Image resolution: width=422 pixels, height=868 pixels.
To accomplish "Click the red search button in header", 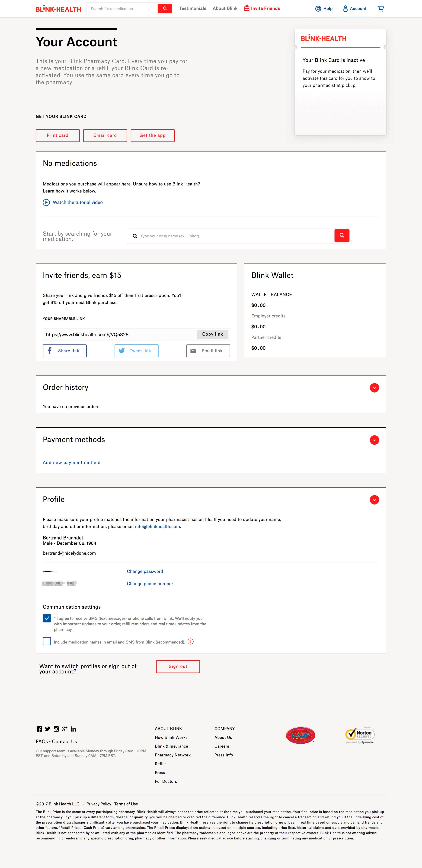I will [165, 8].
